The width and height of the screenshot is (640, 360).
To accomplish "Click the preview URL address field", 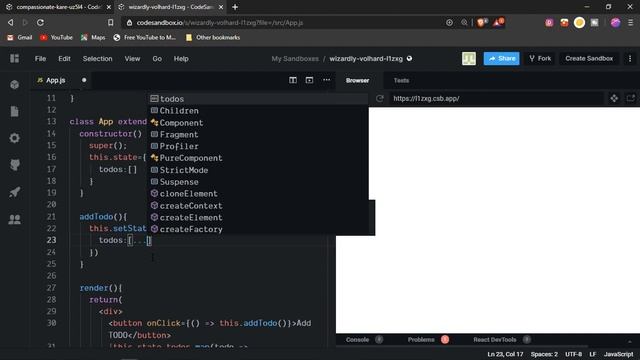I will (496, 98).
